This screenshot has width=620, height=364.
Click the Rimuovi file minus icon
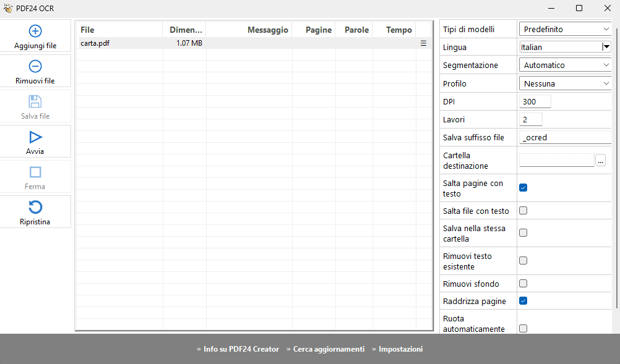35,66
